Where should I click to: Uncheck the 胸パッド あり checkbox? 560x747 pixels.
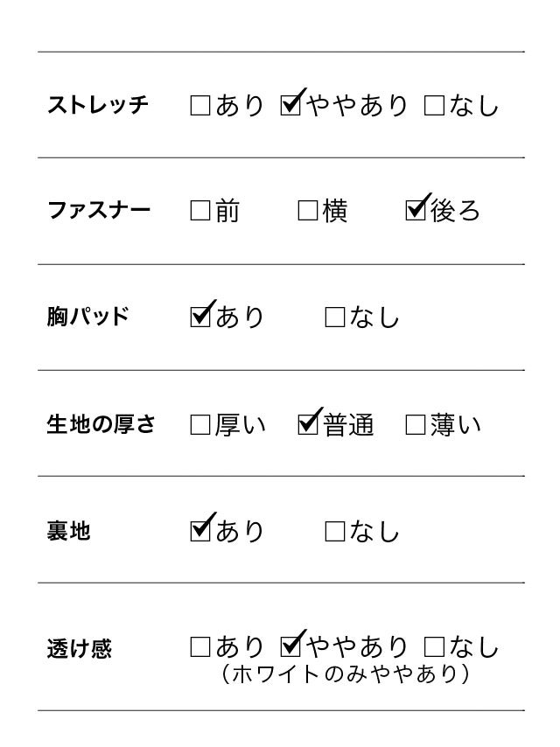click(200, 317)
